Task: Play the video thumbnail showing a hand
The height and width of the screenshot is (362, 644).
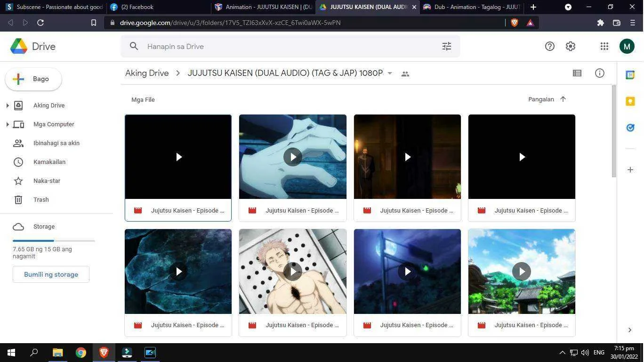Action: 293,156
